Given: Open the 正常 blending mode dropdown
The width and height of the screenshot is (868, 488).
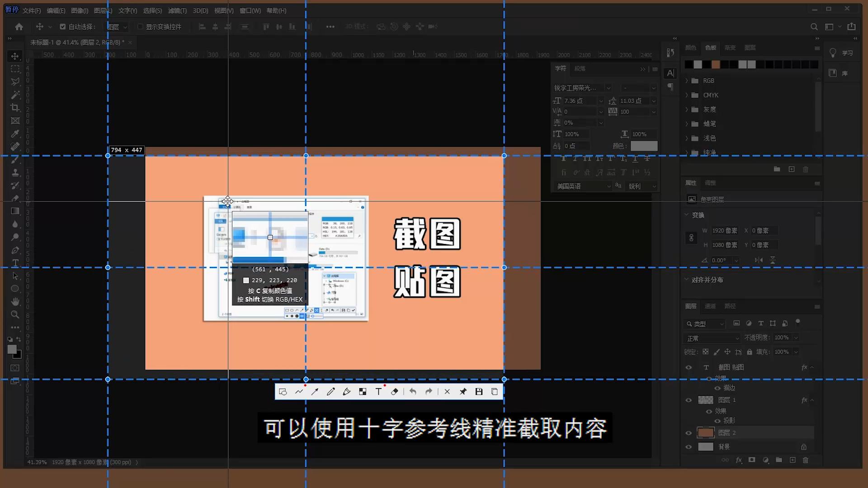Looking at the screenshot, I should click(711, 338).
